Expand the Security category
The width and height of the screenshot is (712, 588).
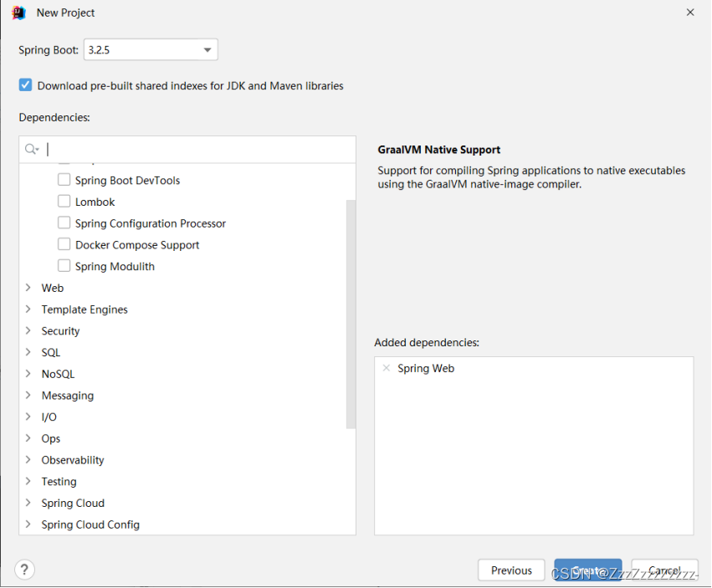tap(28, 330)
